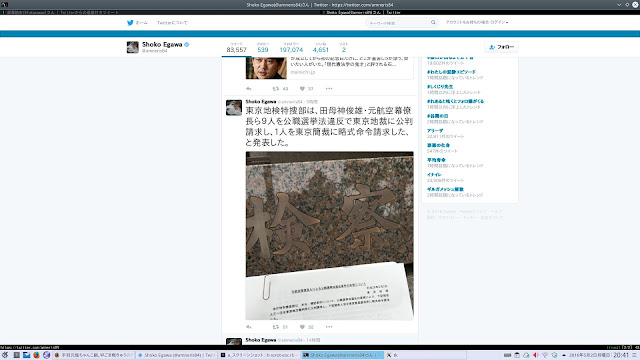Click the volume speaker icon in system tray
The width and height of the screenshot is (640, 360).
point(536,355)
